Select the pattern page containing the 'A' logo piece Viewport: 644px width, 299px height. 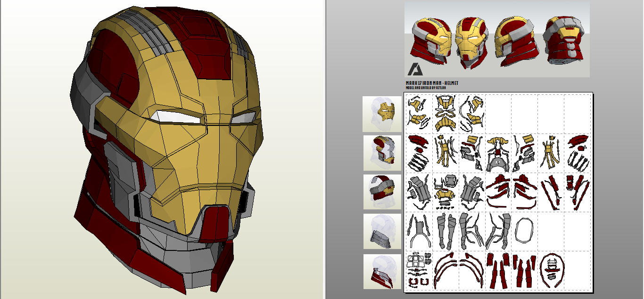click(x=498, y=153)
